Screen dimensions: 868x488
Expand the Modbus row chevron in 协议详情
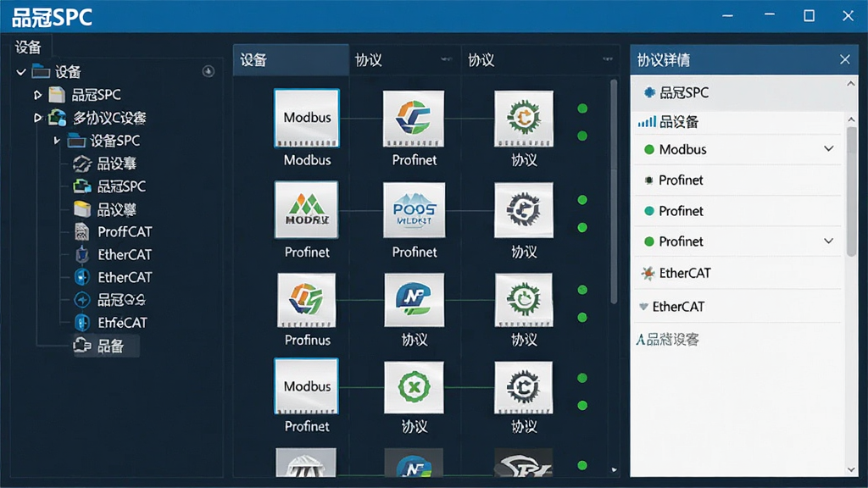[829, 149]
